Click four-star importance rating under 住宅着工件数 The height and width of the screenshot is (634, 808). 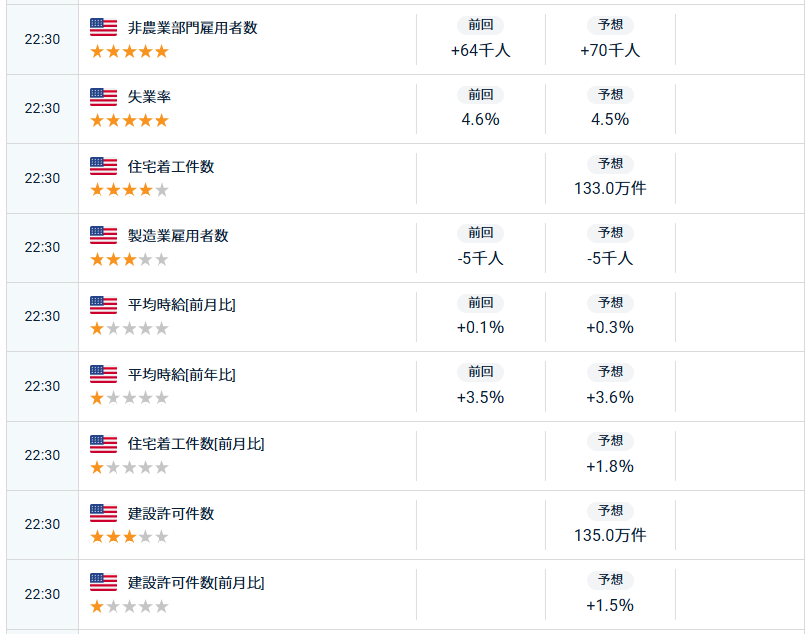tap(129, 190)
